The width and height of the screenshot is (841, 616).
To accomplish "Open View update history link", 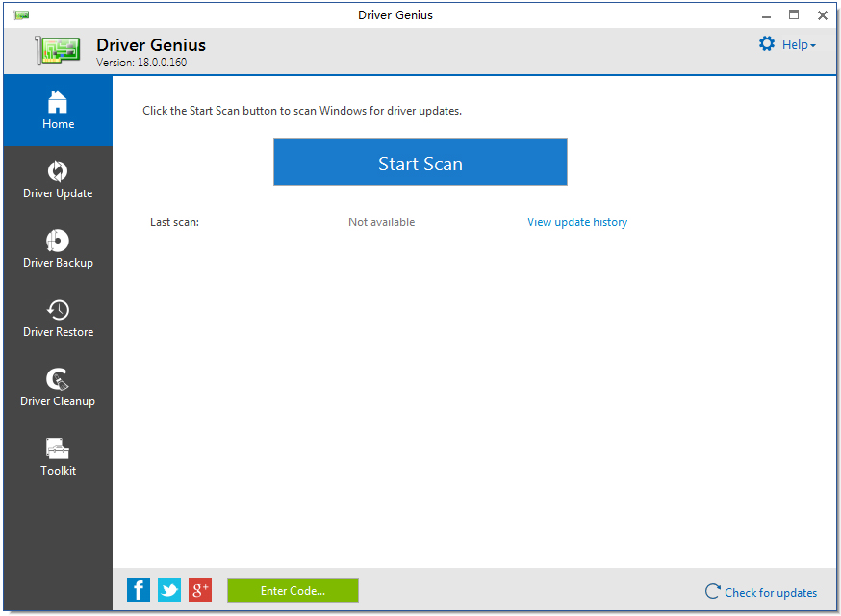I will 576,221.
